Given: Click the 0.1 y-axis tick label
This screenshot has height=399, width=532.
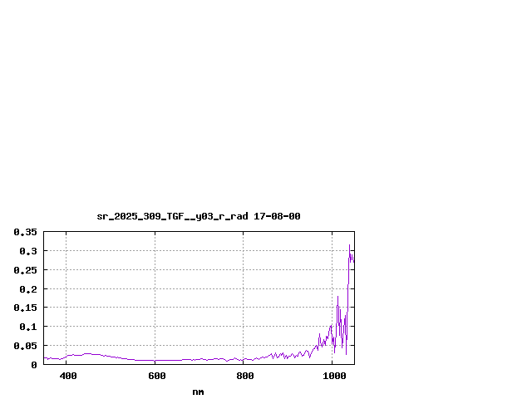Looking at the screenshot, I should [28, 327].
